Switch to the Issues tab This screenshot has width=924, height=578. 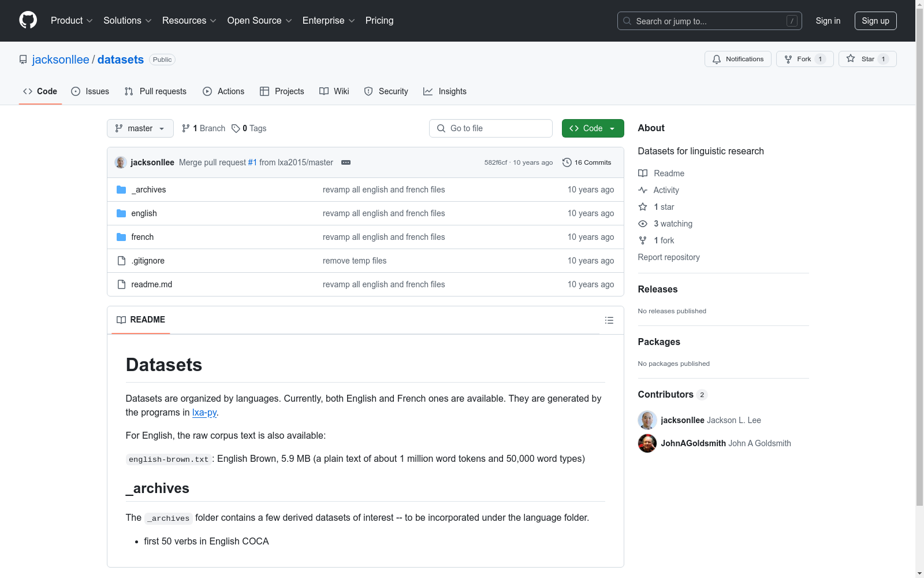[90, 91]
